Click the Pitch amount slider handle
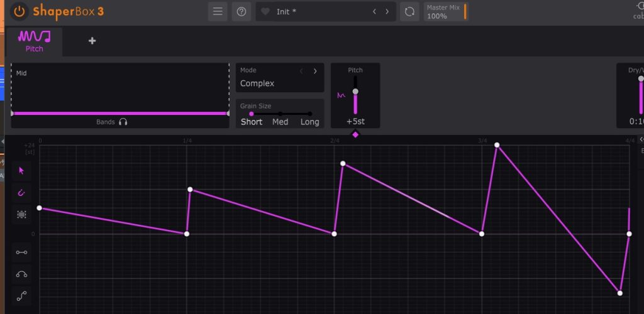644x314 pixels. coord(355,92)
